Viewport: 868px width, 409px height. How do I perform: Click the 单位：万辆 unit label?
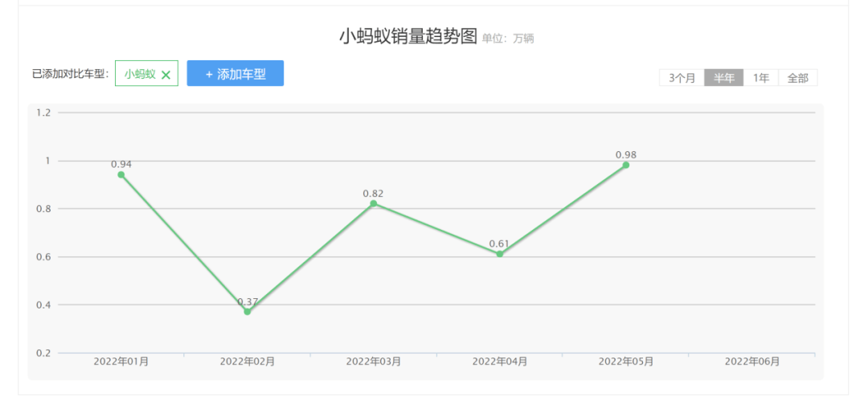508,39
